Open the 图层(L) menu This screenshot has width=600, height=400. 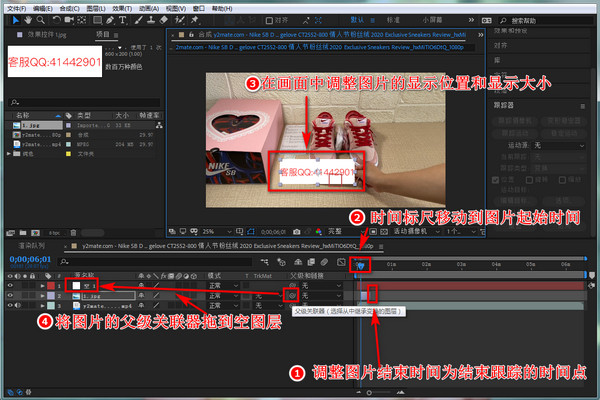point(96,8)
